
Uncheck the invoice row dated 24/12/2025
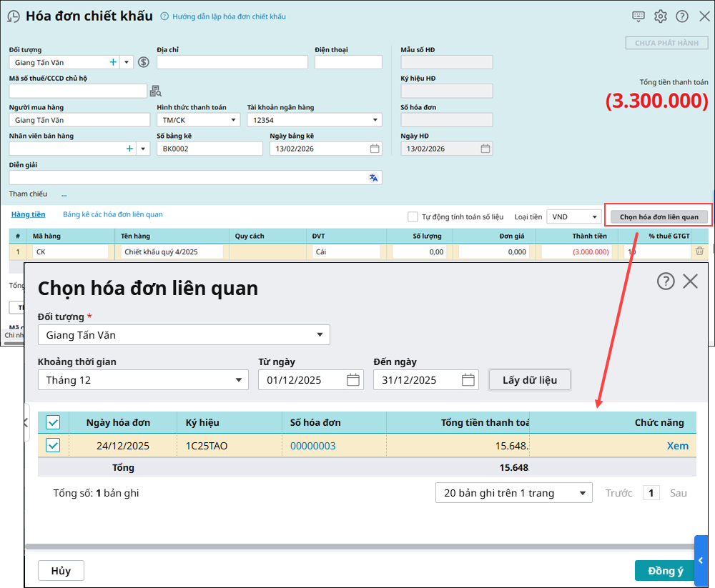53,446
